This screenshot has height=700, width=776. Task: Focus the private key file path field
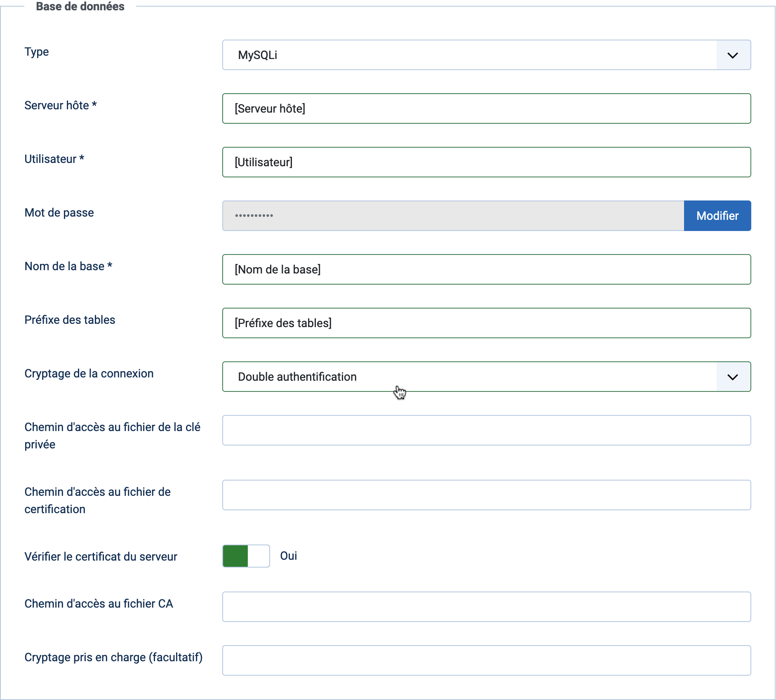pyautogui.click(x=487, y=430)
